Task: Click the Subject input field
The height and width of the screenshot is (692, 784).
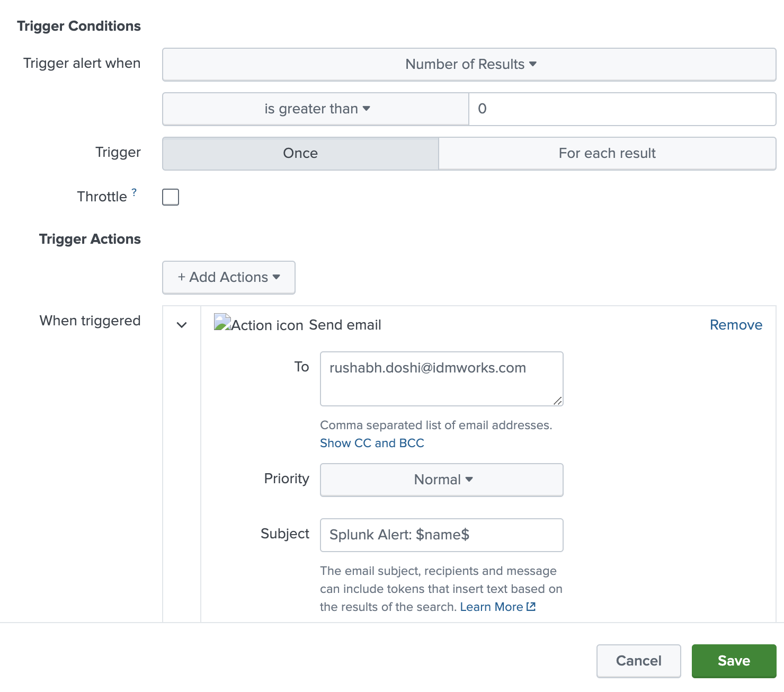Action: pos(442,535)
